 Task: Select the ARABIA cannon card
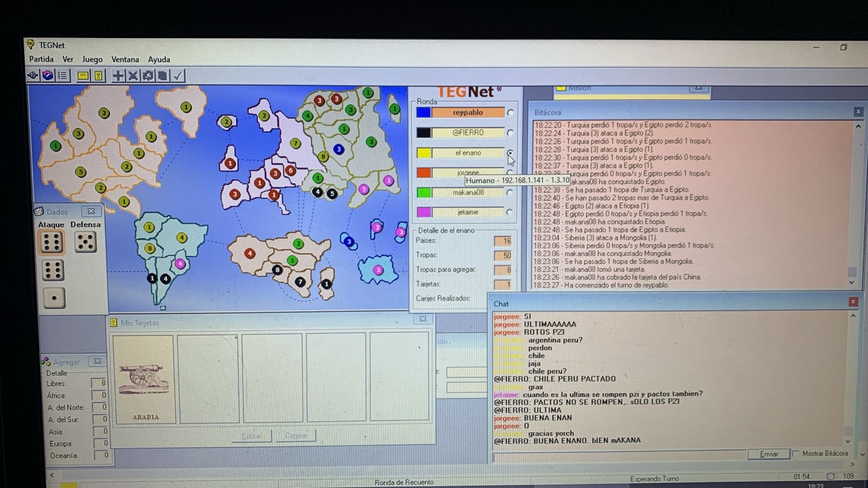point(144,378)
